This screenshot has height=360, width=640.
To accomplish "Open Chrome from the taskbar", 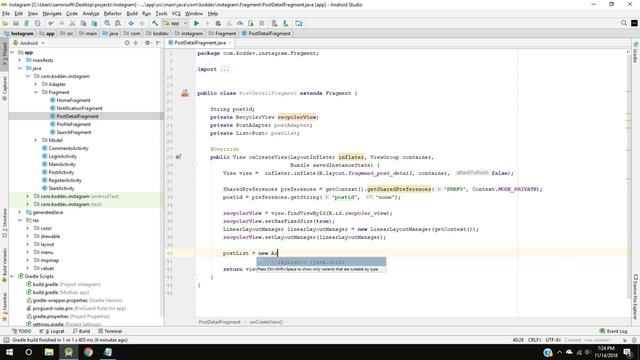I will click(x=88, y=352).
